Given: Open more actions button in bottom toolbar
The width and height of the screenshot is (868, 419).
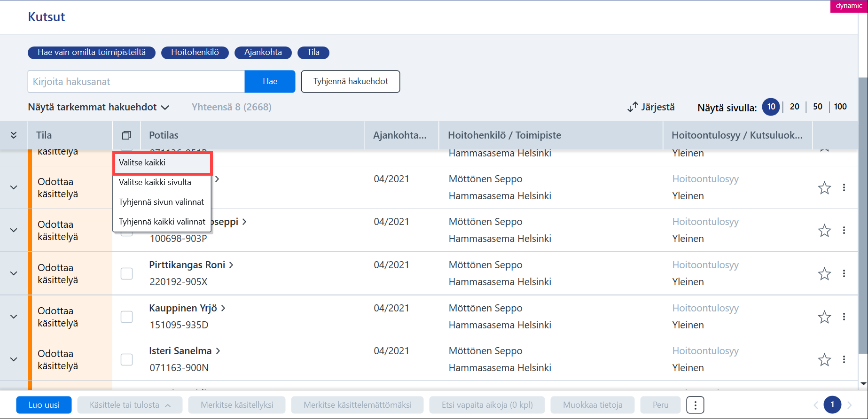Looking at the screenshot, I should pyautogui.click(x=695, y=405).
